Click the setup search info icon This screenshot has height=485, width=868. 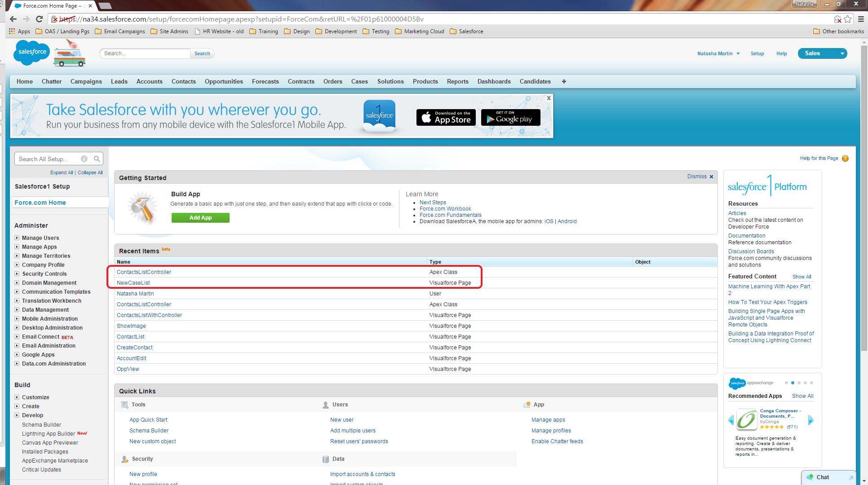84,159
